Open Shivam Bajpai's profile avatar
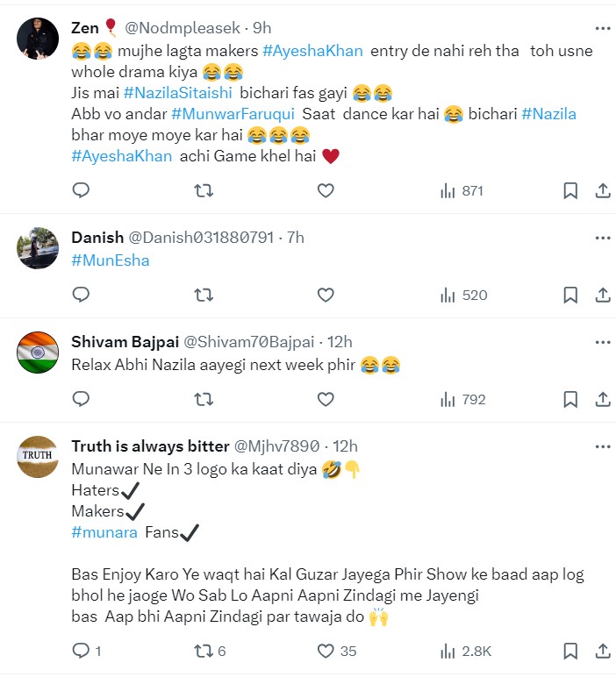The width and height of the screenshot is (616, 677). coord(38,352)
